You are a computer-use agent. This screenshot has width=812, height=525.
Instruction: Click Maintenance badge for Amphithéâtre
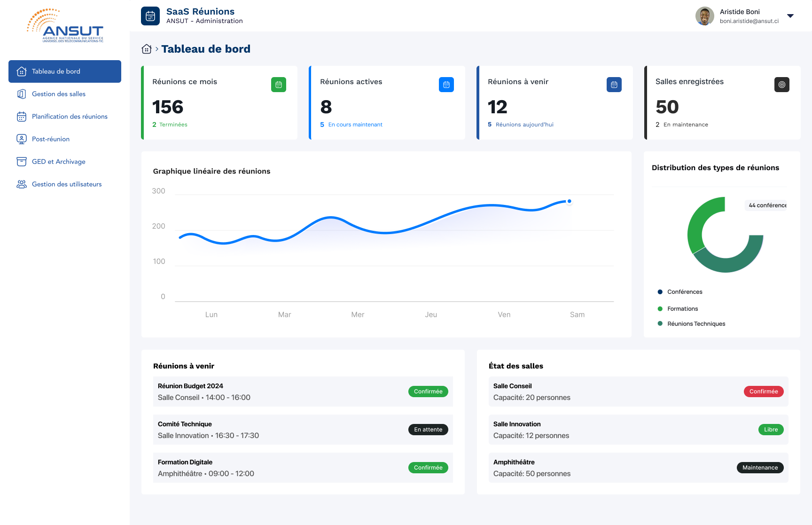click(760, 468)
